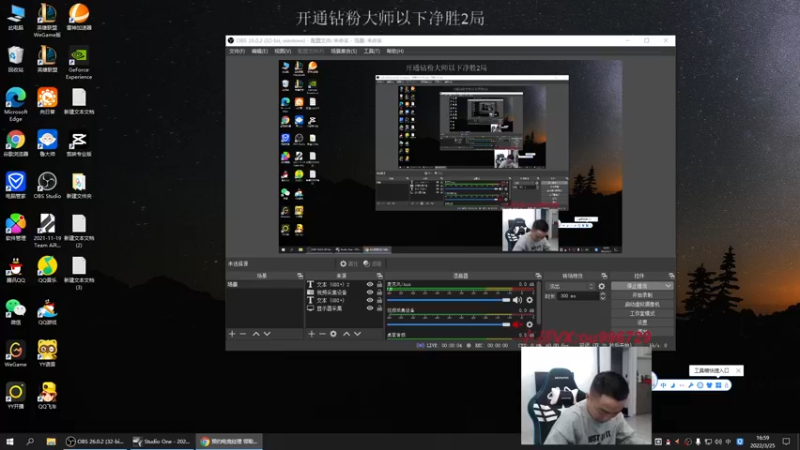Expand the arrow on 停止推流 button
This screenshot has height=450, width=800.
(668, 286)
